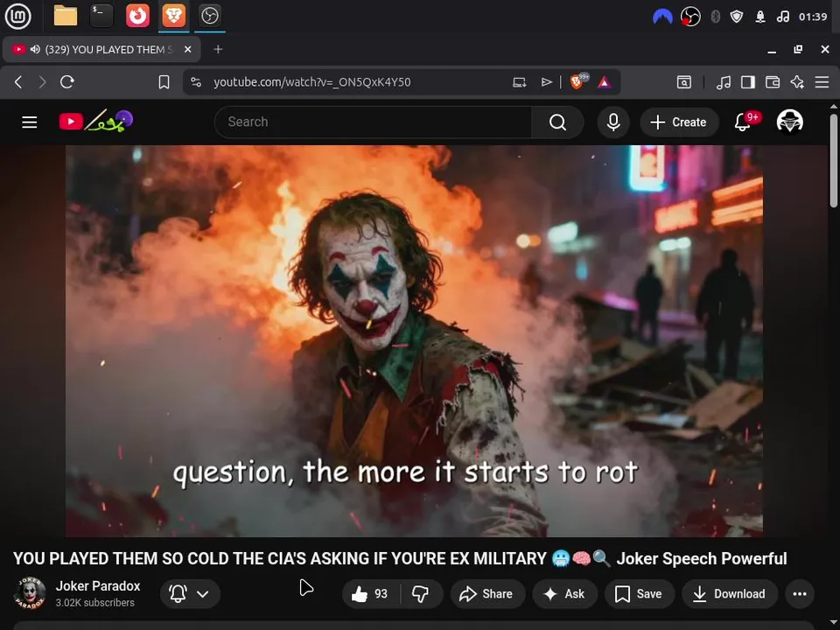Screen dimensions: 840x630
Task: Open the account avatar menu
Action: tap(789, 122)
